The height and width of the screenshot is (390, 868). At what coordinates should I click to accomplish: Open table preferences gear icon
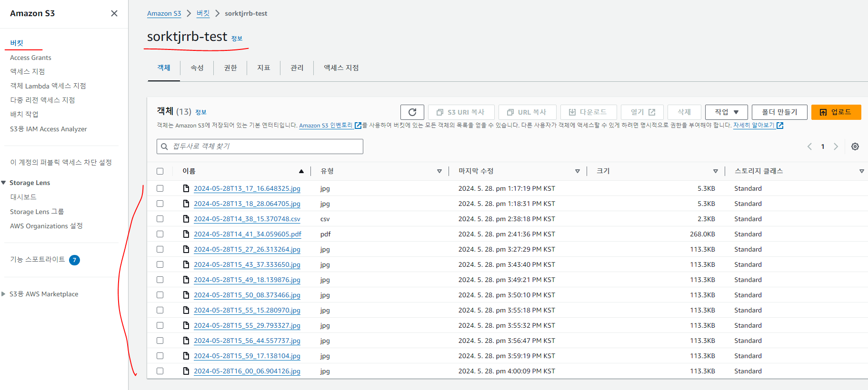click(855, 146)
